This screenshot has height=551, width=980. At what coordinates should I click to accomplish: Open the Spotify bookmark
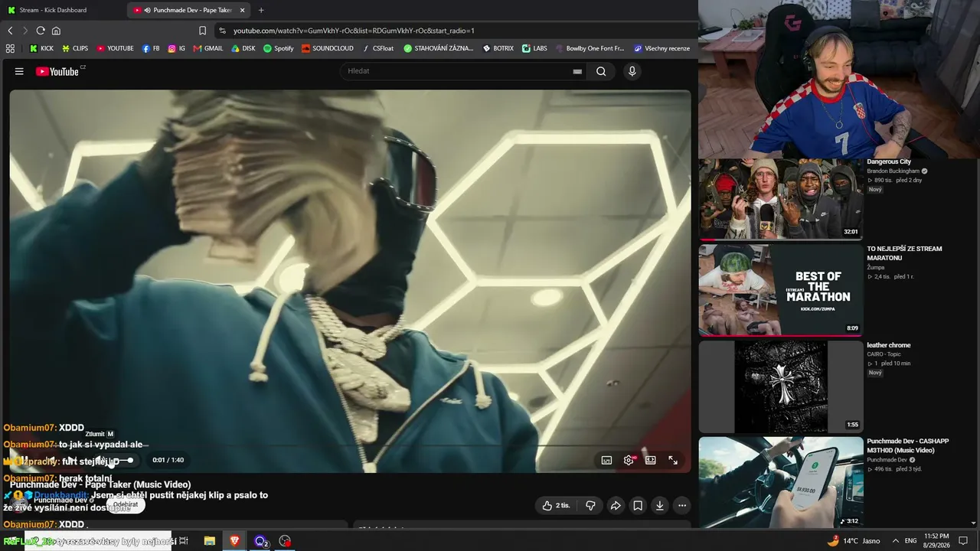point(279,48)
